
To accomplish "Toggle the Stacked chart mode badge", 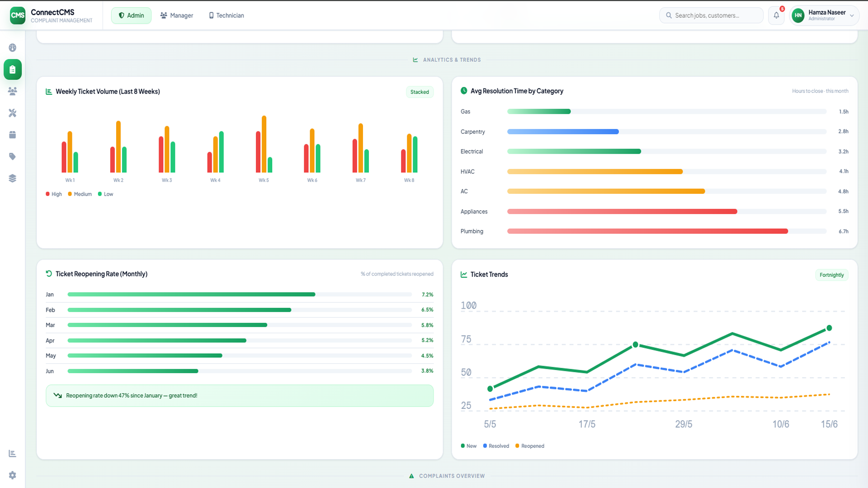I will point(420,92).
